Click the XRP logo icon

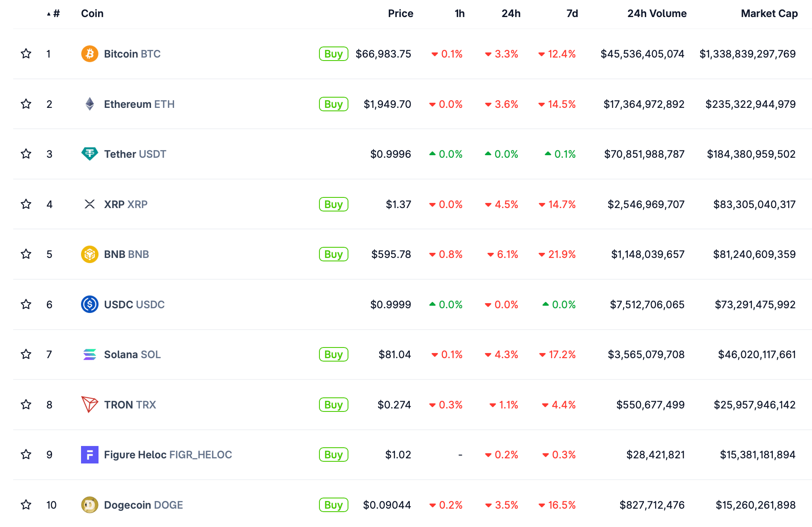[x=90, y=204]
